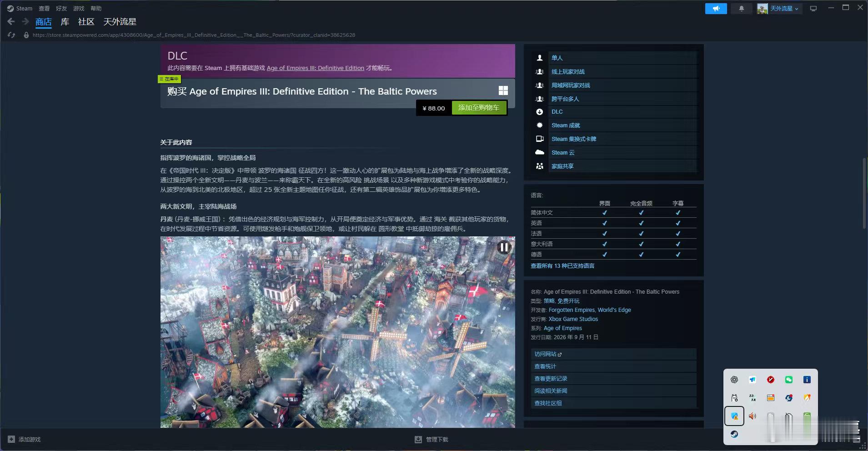Click the page vertical scrollbar

click(x=864, y=193)
